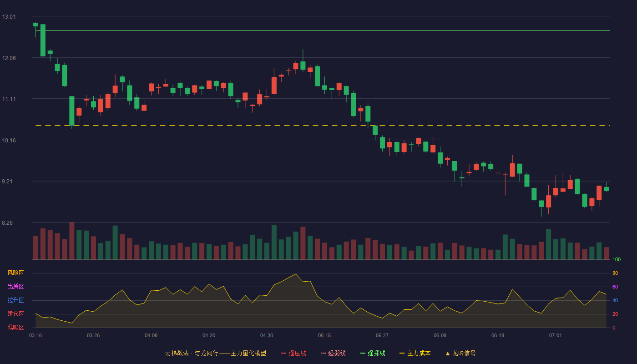The image size is (637, 364).
Task: Click the 07-01 date axis label
Action: (x=556, y=335)
